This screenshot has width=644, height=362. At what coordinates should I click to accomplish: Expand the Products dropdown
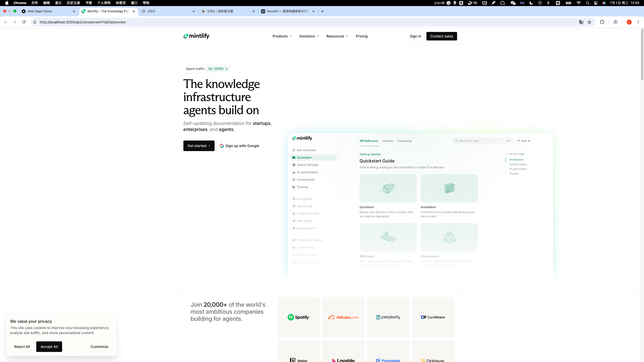click(282, 36)
